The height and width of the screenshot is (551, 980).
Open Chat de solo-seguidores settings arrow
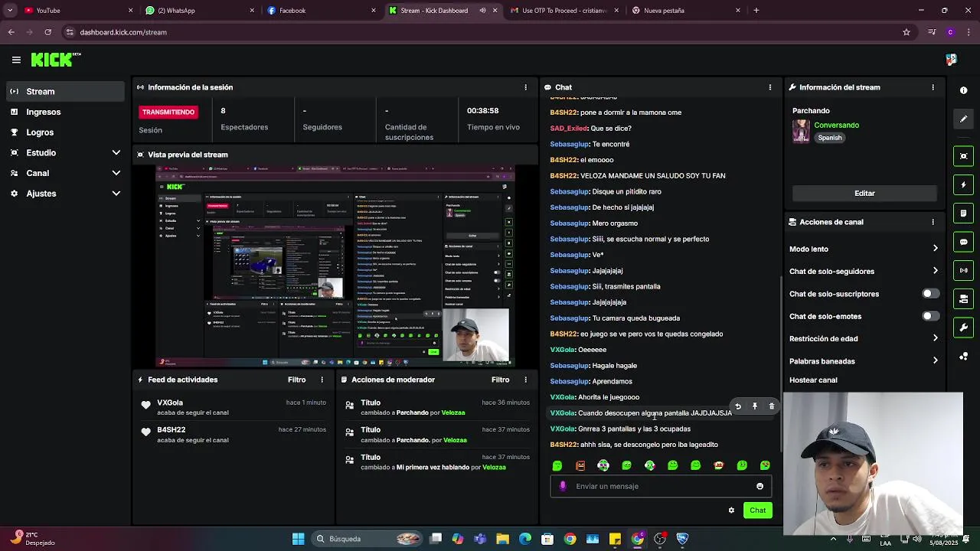click(935, 271)
